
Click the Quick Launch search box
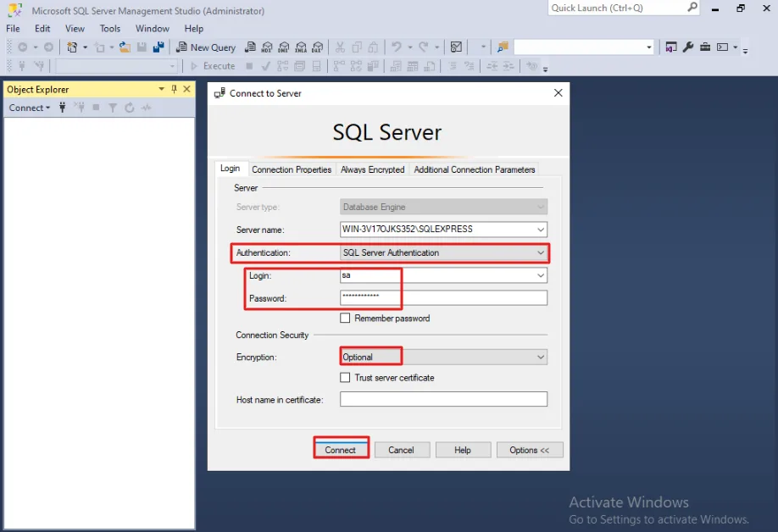(x=624, y=8)
